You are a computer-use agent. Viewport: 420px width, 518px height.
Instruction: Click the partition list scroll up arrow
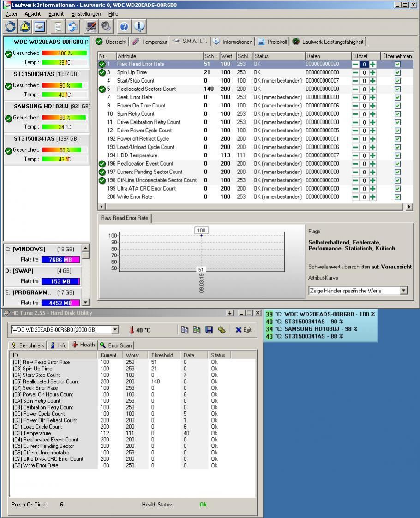click(85, 248)
